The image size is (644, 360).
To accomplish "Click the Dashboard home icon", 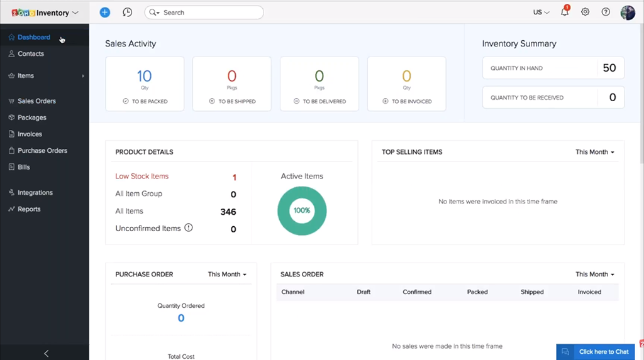I will click(x=11, y=37).
